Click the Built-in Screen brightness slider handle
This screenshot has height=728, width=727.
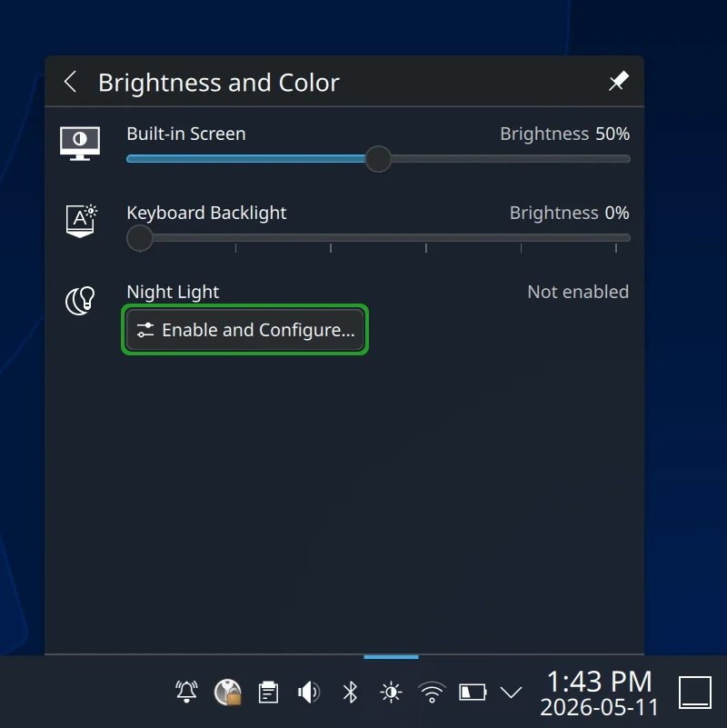[x=378, y=159]
